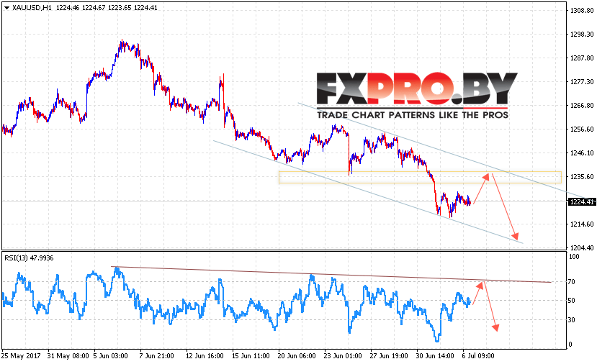This screenshot has width=597, height=364.
Task: Open the chart menu triangle beside XAUUSD,H1
Action: click(x=6, y=8)
